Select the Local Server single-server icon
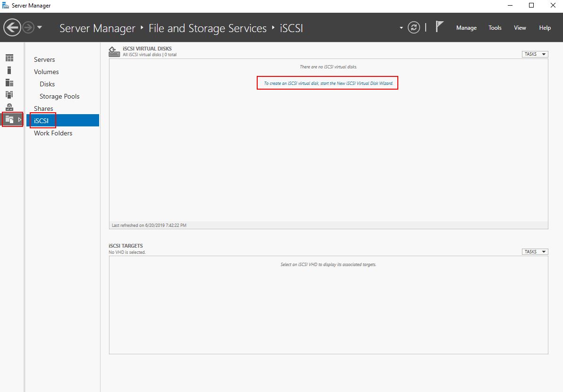This screenshot has width=563, height=392. 9,70
